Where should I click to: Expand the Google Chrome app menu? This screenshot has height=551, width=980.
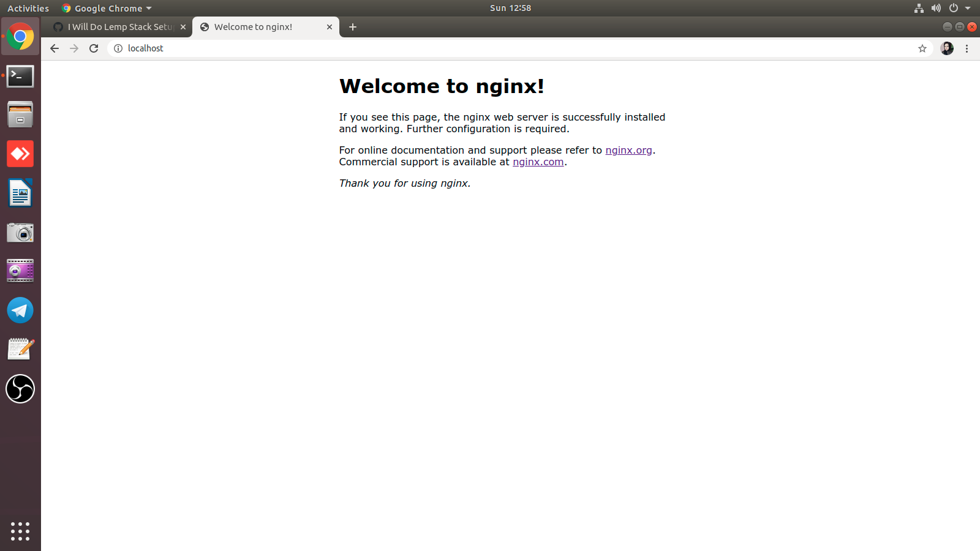coord(107,8)
